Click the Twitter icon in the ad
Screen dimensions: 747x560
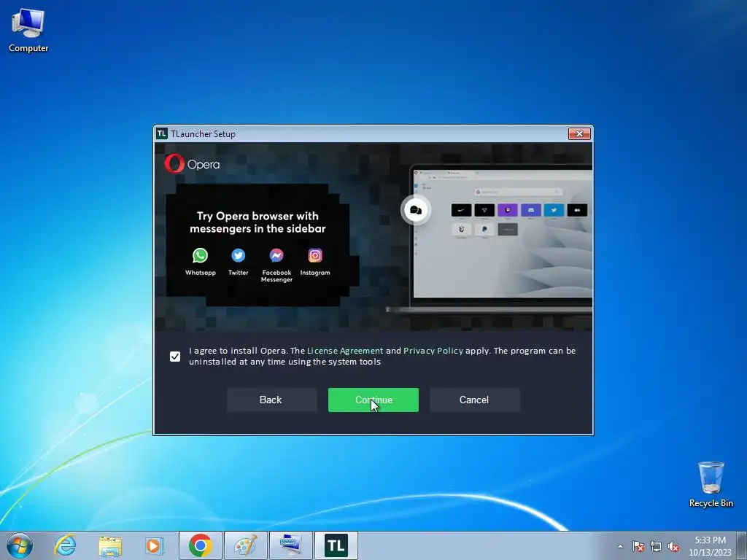[x=239, y=256]
